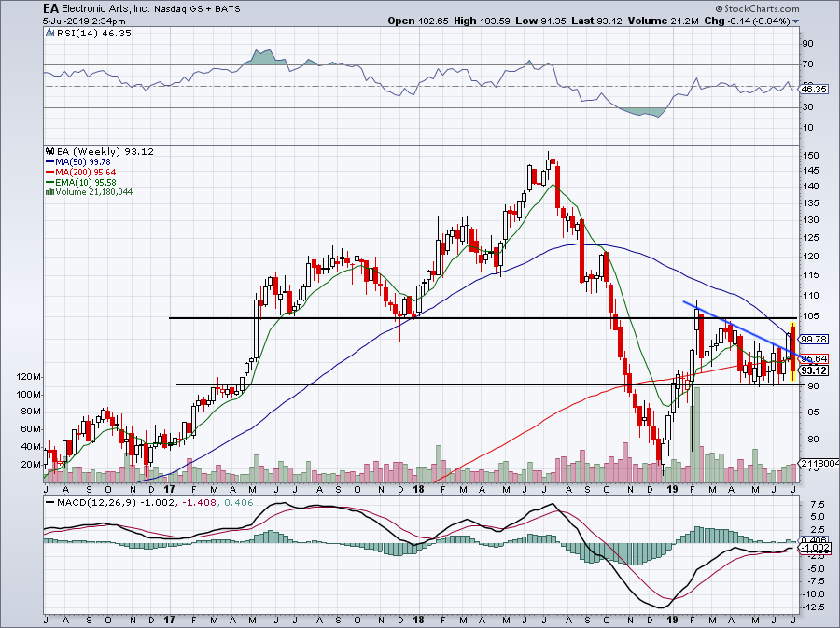
Task: Click the volume bars icon in legend
Action: point(50,191)
